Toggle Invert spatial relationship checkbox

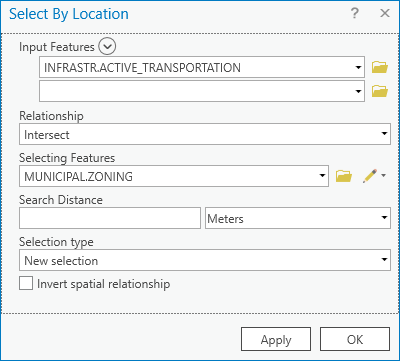[x=26, y=284]
